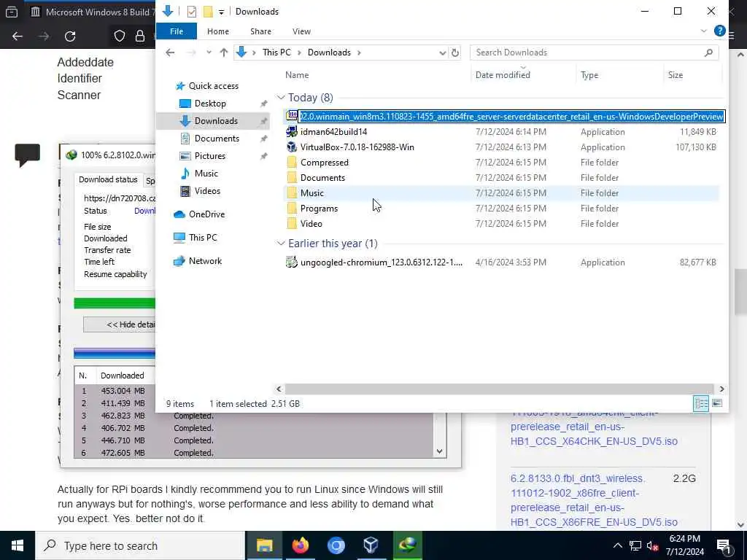
Task: Sort by Size column header
Action: coord(675,75)
